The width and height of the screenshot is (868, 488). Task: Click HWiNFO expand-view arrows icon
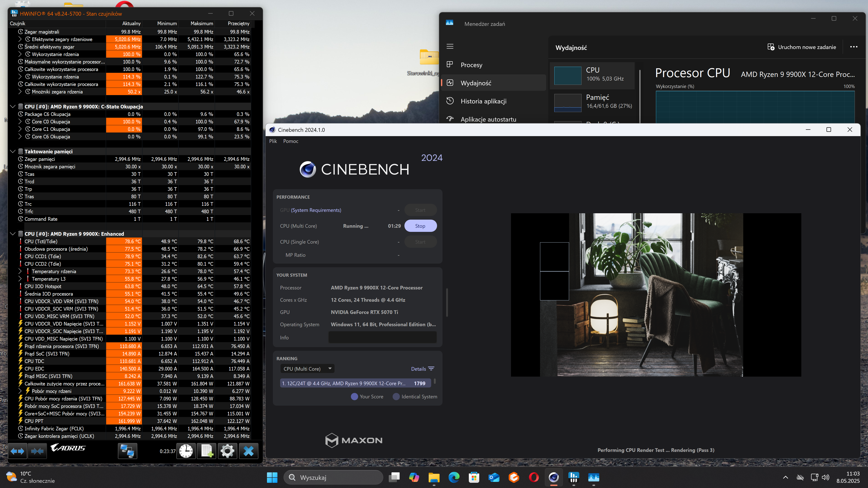click(x=17, y=451)
